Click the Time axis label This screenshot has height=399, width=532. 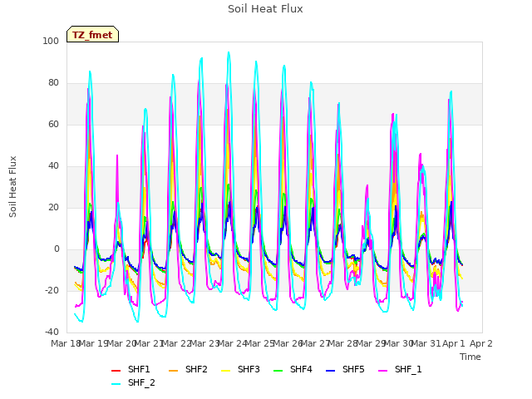[470, 357]
